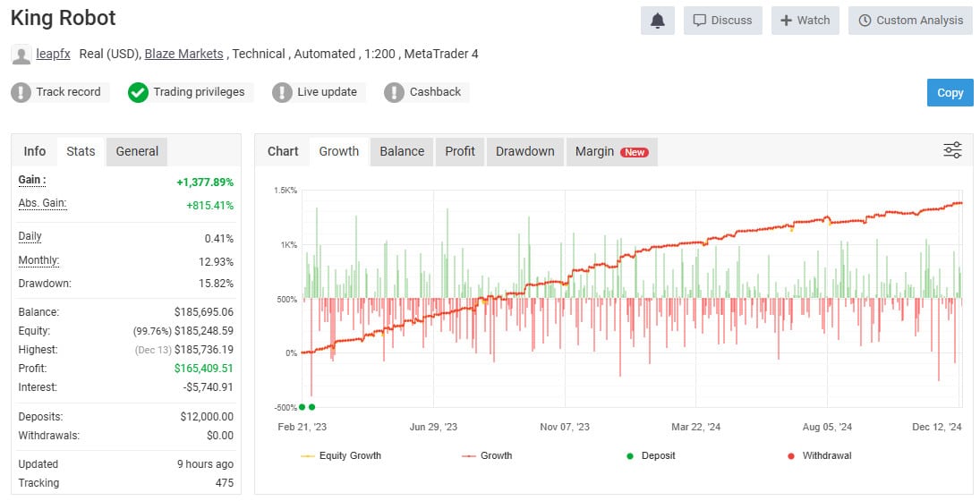Open the Drawdown chart tab
This screenshot has width=980, height=501.
pos(525,151)
